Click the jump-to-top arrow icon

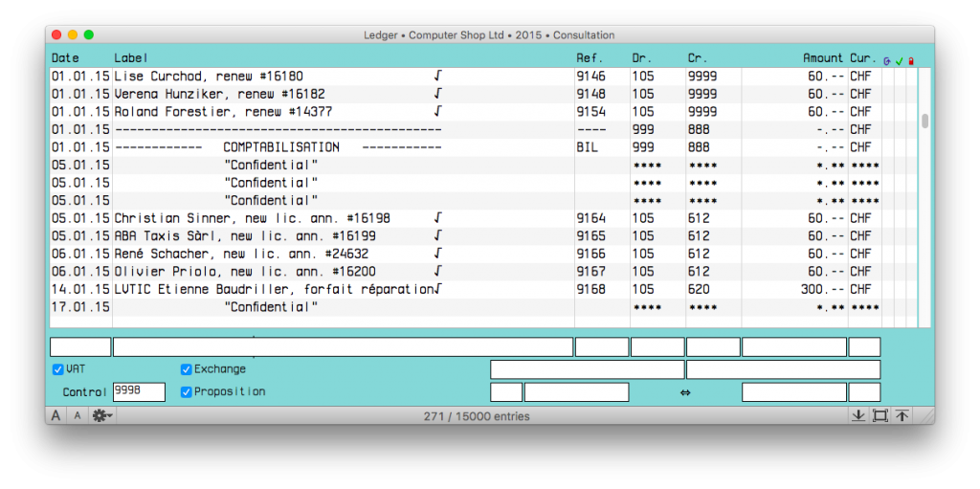coord(902,416)
